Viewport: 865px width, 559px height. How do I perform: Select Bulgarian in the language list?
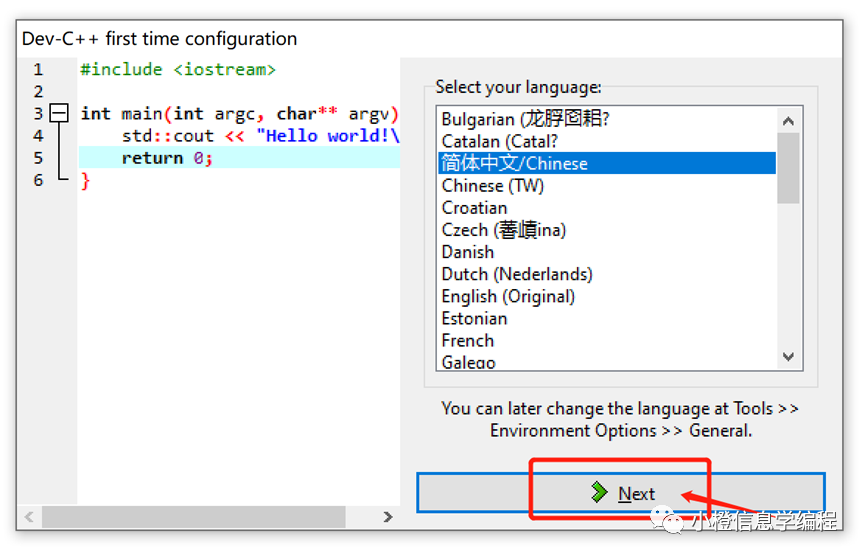coord(607,119)
